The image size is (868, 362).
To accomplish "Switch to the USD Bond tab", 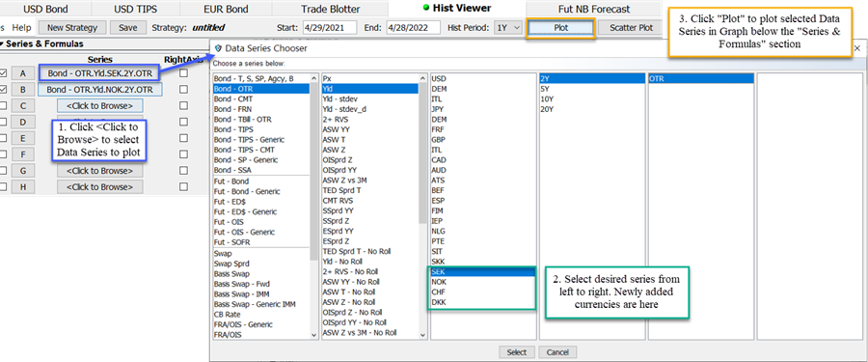I will pos(45,9).
